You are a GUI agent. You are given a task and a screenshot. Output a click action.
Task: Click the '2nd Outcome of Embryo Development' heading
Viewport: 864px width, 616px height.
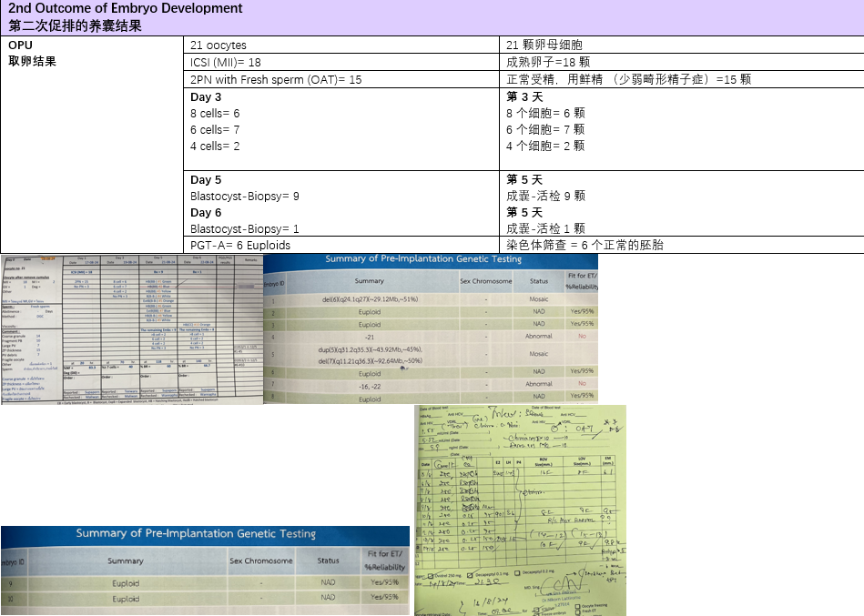tap(125, 8)
